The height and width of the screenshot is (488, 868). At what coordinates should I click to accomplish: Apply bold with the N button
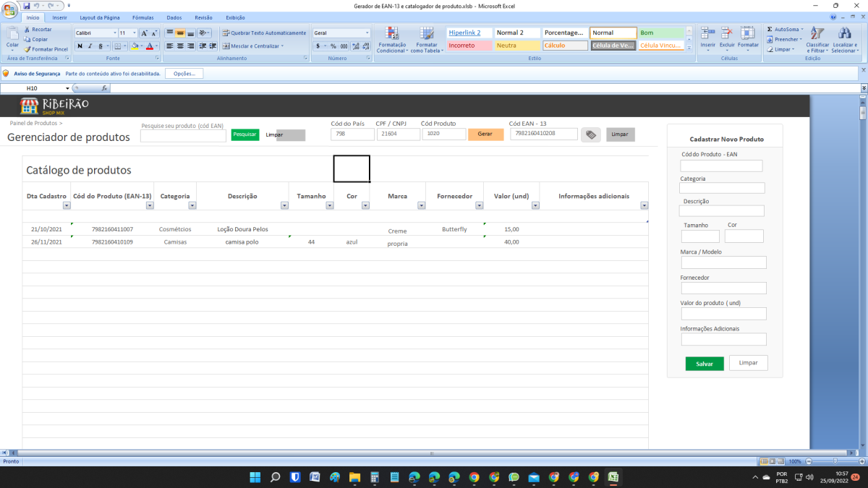[x=80, y=46]
